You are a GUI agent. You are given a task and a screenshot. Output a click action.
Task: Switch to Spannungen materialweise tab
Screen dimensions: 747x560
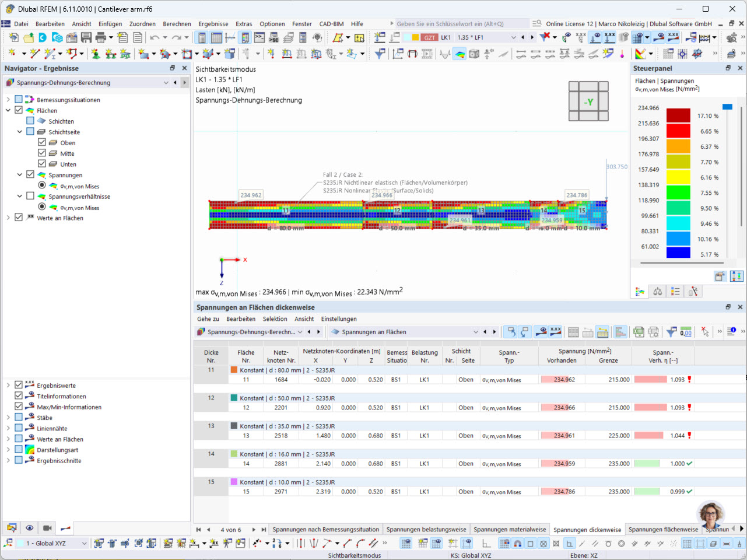[510, 530]
